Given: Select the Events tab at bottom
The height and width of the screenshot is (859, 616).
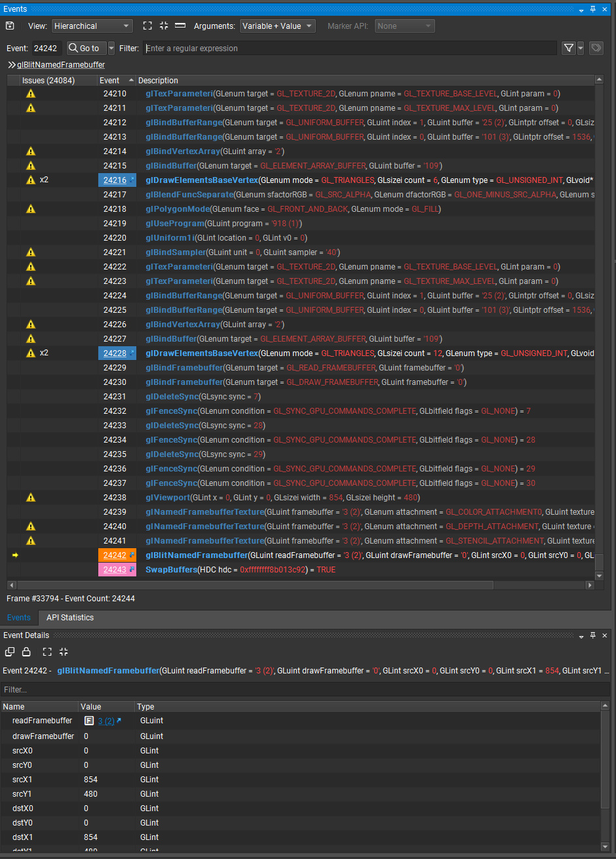Looking at the screenshot, I should (x=18, y=618).
